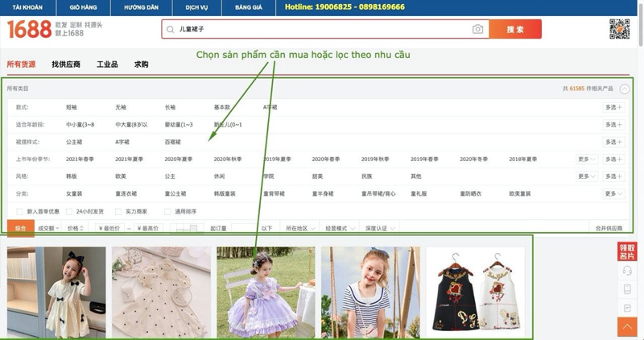Click the feedback note sidebar icon
The height and width of the screenshot is (340, 644).
pos(627,308)
